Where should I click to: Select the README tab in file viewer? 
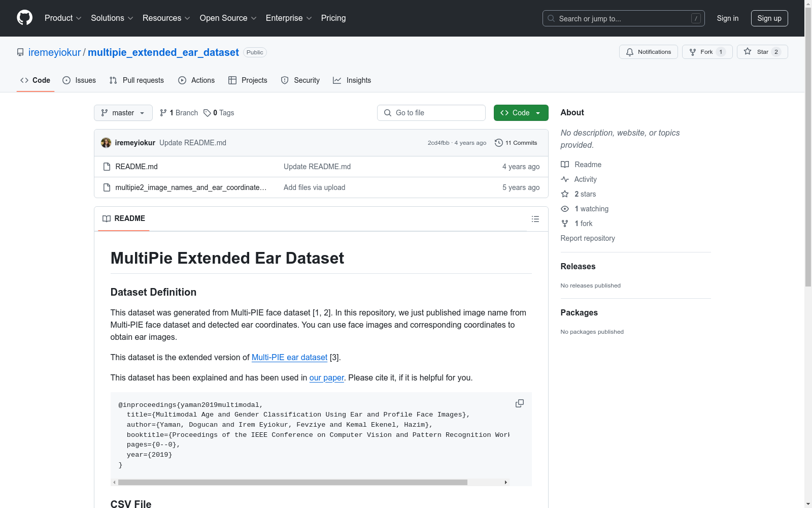pyautogui.click(x=124, y=218)
